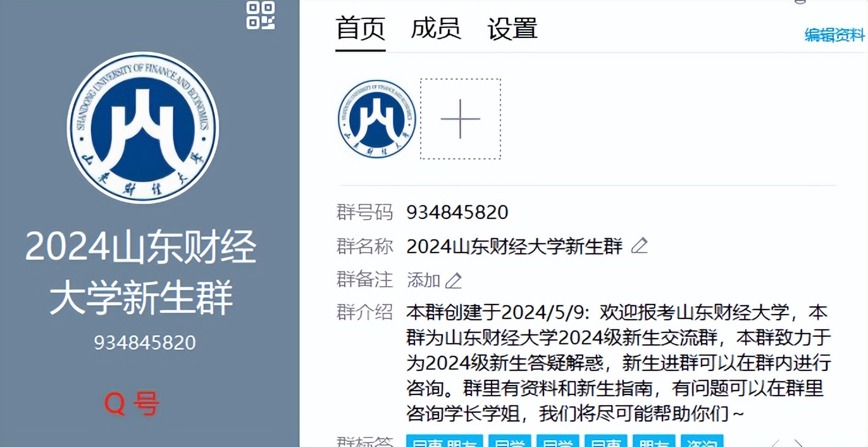Click the 群号码 label

point(364,212)
